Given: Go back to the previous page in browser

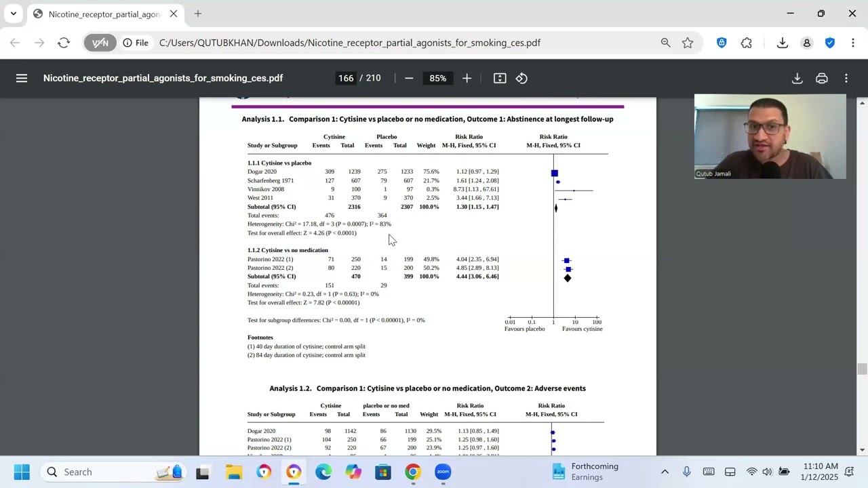Looking at the screenshot, I should [15, 43].
